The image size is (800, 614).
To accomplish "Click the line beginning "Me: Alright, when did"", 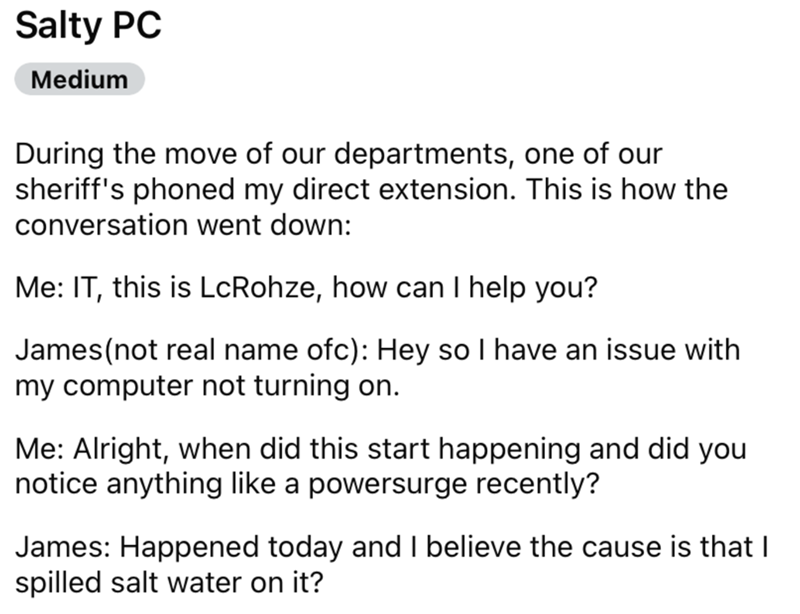I will (381, 449).
